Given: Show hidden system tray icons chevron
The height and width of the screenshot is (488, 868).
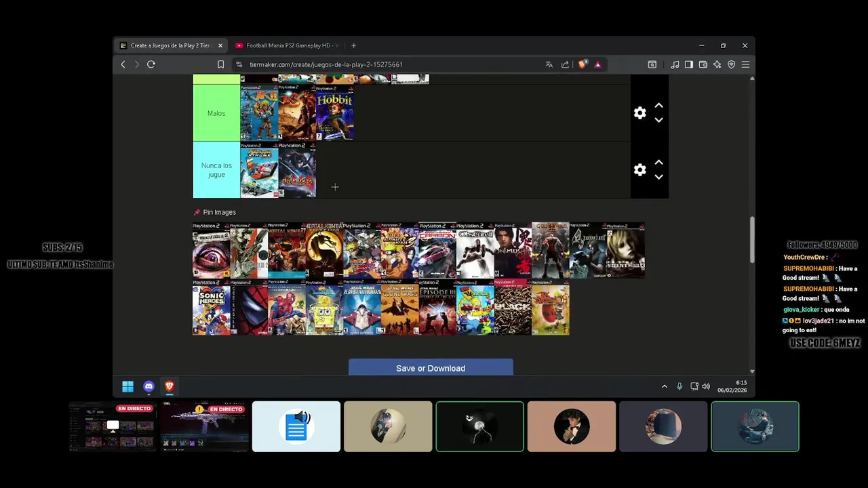Looking at the screenshot, I should (665, 386).
